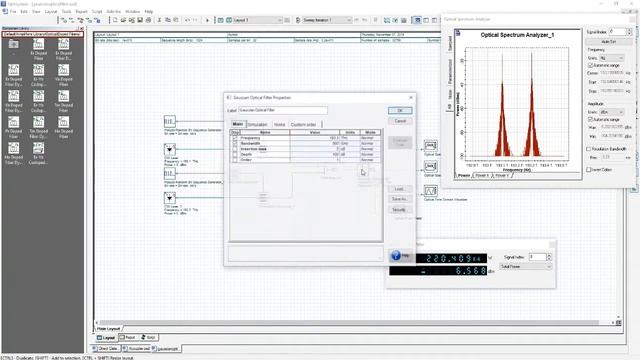This screenshot has width=640, height=360.
Task: Click OK in the filter properties dialog
Action: coord(400,111)
